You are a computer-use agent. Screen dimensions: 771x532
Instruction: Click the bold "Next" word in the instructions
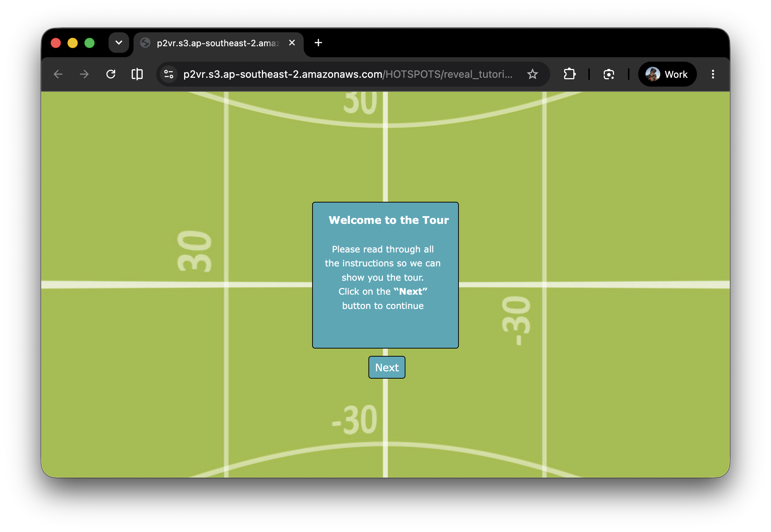pyautogui.click(x=410, y=291)
